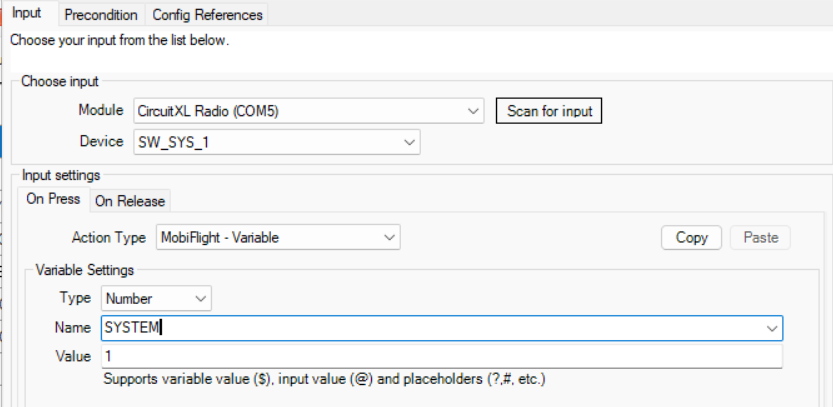Screen dimensions: 833x407
Task: Click the Variable Settings group label
Action: (x=85, y=270)
